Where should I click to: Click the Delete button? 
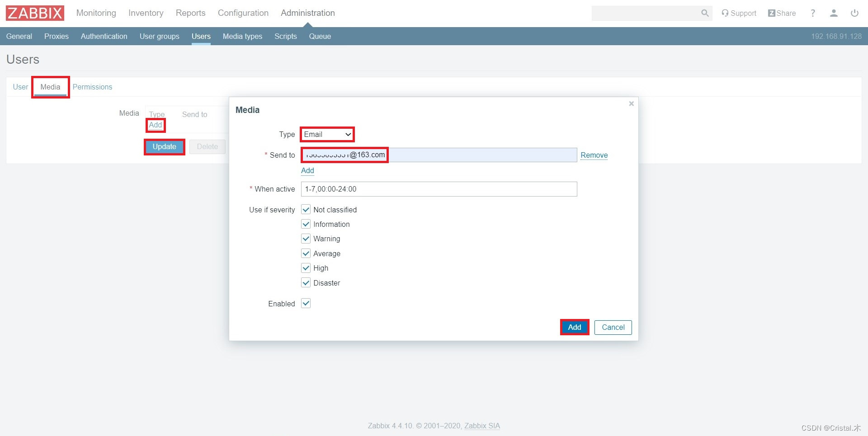click(208, 147)
